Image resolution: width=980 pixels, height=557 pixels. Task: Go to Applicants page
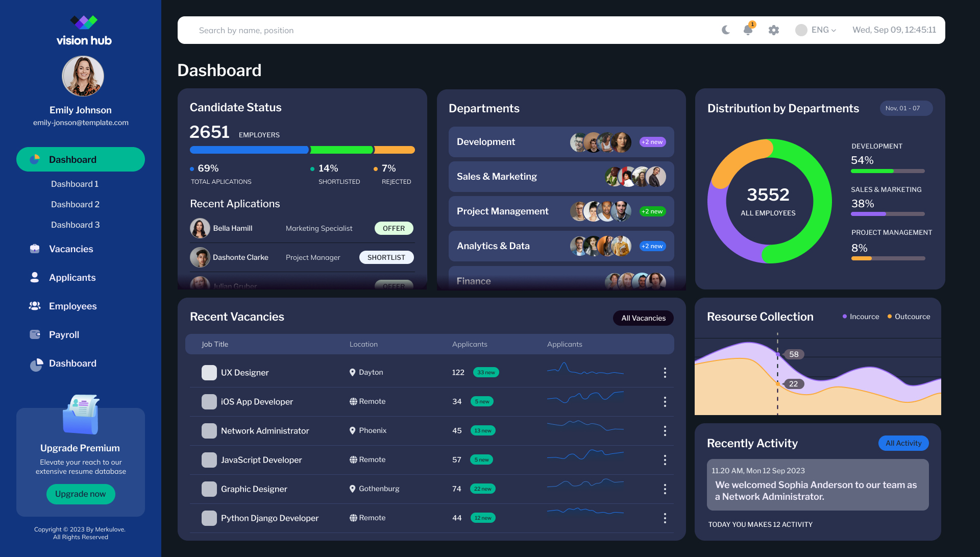pos(72,278)
